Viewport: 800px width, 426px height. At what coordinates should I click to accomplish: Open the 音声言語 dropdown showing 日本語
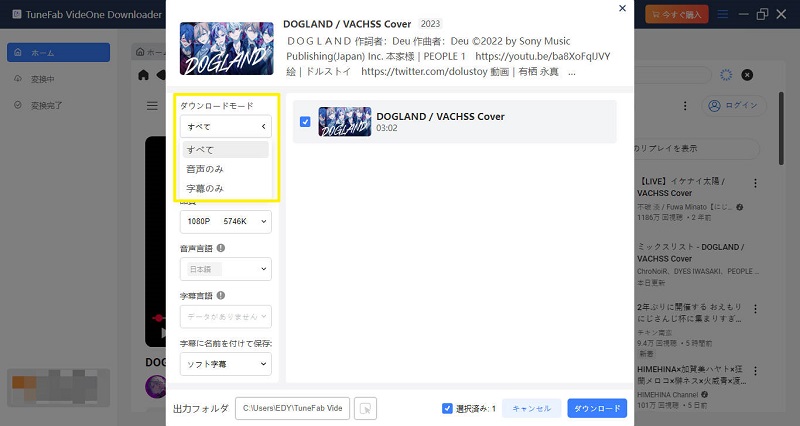pos(226,269)
